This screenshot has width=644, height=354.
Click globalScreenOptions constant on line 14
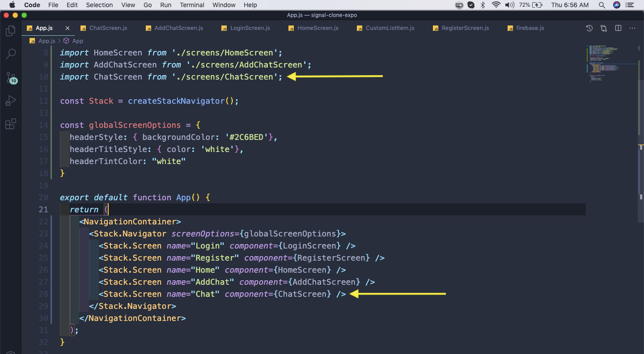tap(135, 125)
